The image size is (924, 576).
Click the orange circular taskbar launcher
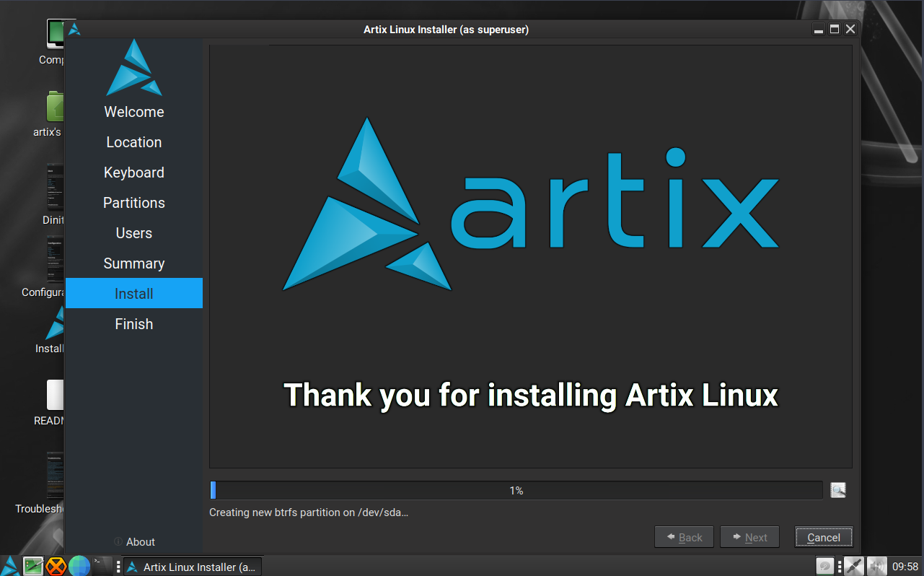56,566
